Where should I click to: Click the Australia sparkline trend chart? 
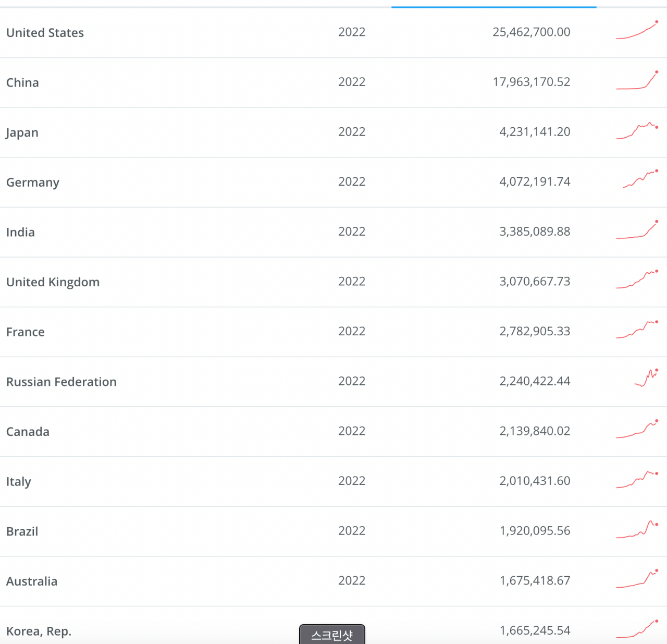tap(637, 579)
